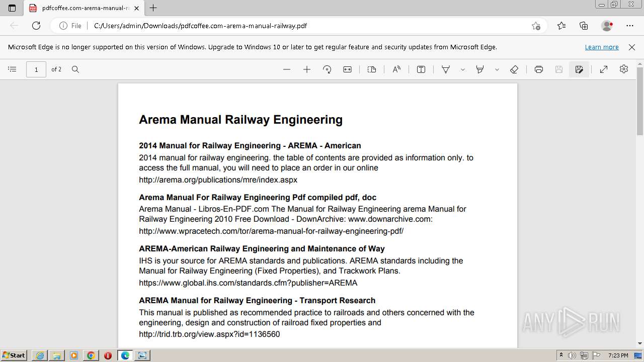Image resolution: width=644 pixels, height=362 pixels.
Task: Open the tab actions menu
Action: (x=12, y=8)
